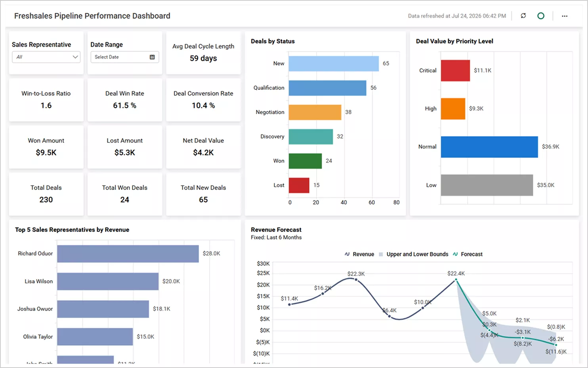Viewport: 588px width, 368px height.
Task: Click the -$6.2K forecast data point
Action: pos(556,345)
